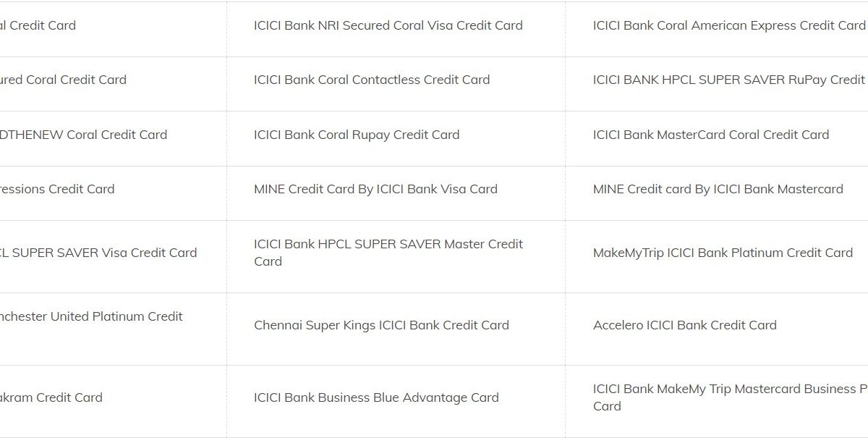Screen dimensions: 868x438
Task: Select ICICI Bank MasterCard Coral Credit Card
Action: tap(710, 135)
